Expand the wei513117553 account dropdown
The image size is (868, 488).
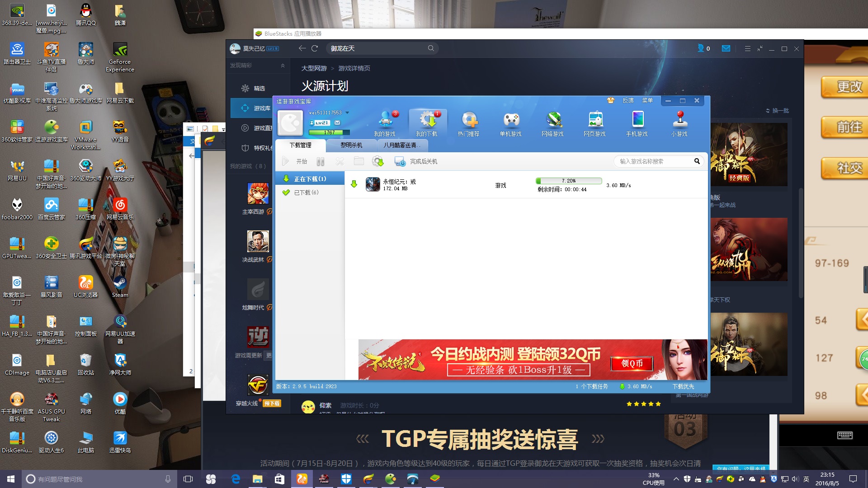click(348, 113)
